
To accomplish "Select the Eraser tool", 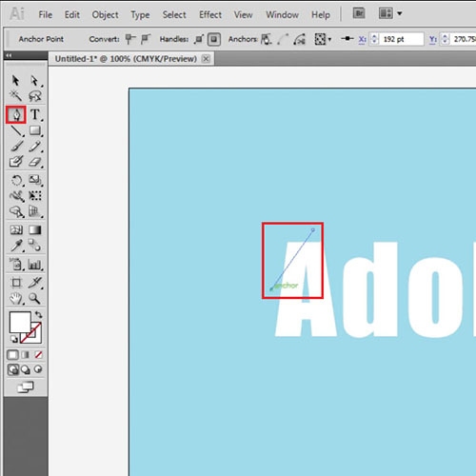I will 35,162.
